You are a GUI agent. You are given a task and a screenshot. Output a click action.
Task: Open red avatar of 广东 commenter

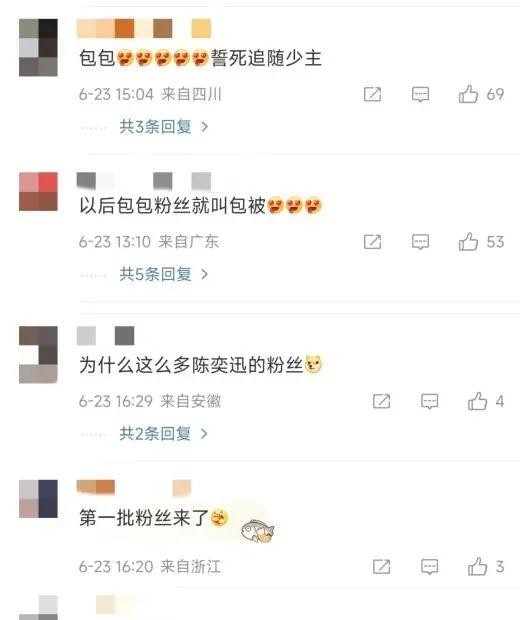[38, 191]
